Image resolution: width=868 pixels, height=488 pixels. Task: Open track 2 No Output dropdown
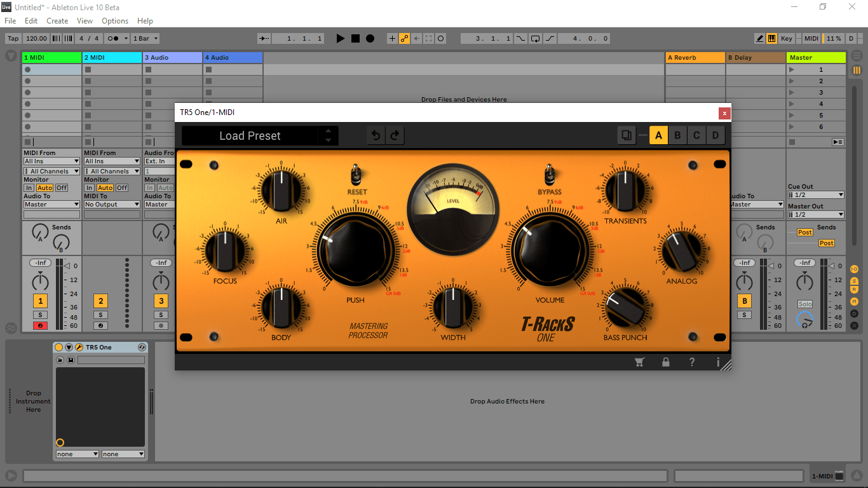112,205
